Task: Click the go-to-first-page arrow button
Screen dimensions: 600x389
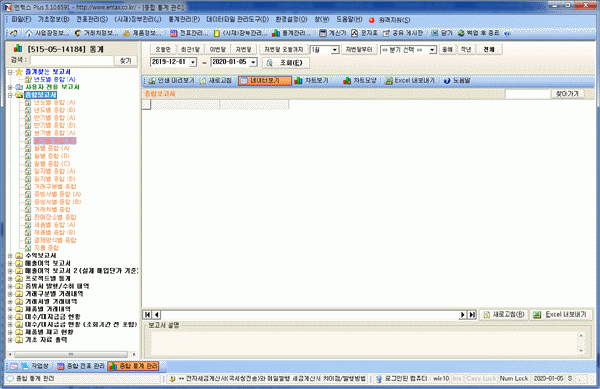Action: coord(147,314)
